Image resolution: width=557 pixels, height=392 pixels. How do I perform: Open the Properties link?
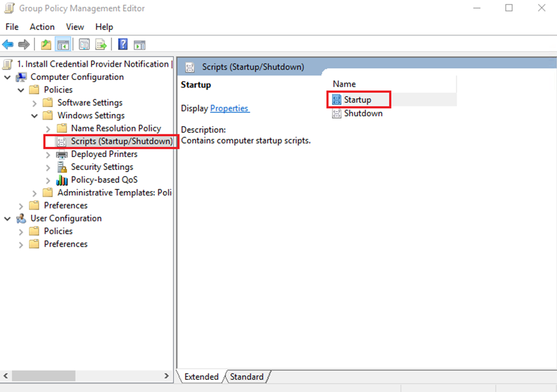pyautogui.click(x=230, y=108)
